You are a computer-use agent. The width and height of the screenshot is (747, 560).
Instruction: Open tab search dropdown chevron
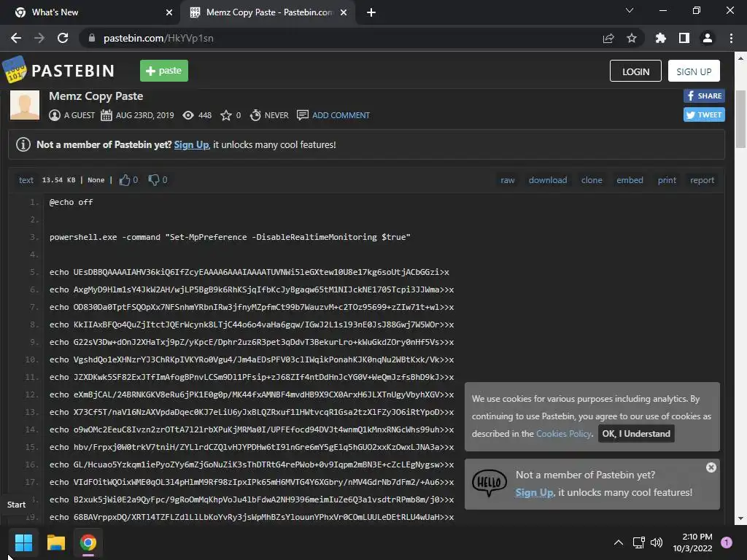630,10
